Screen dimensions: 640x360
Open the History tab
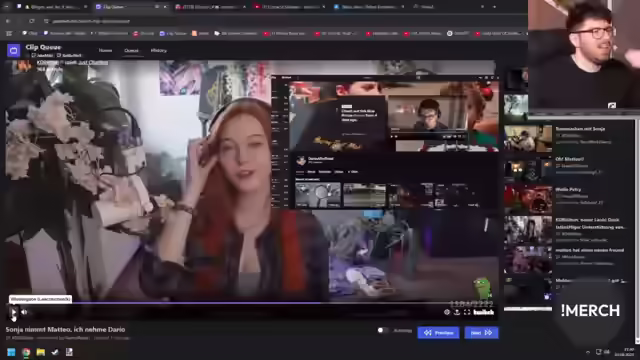point(159,51)
